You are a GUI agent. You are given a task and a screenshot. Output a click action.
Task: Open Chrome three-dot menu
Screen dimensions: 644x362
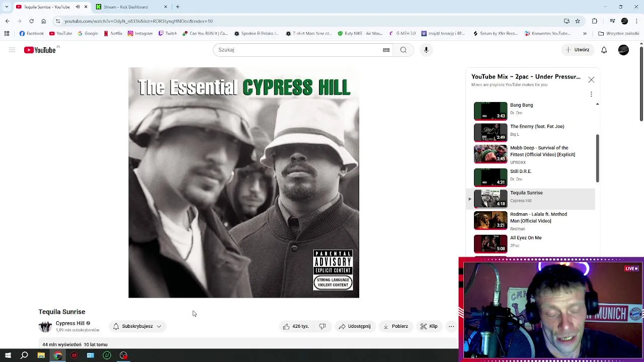pos(637,21)
